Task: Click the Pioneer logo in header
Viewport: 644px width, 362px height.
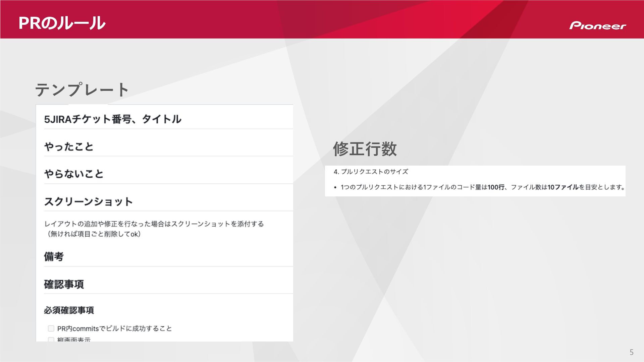Action: [597, 26]
